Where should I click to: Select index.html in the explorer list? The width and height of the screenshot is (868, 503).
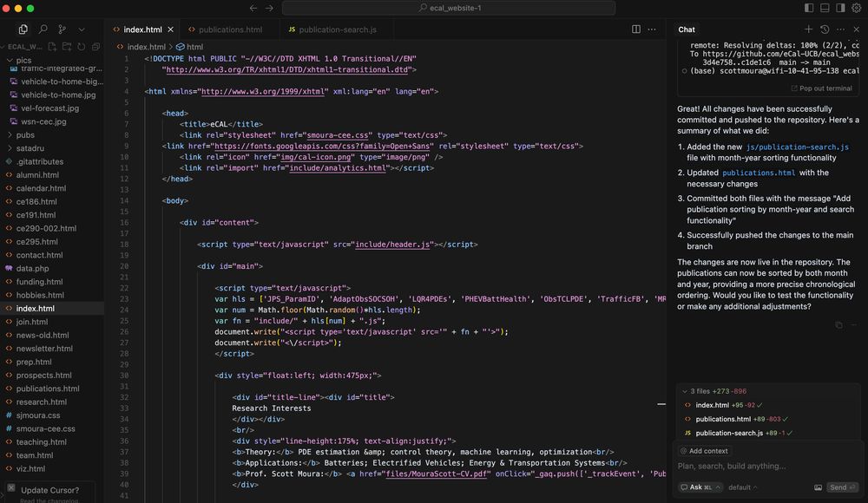[36, 308]
